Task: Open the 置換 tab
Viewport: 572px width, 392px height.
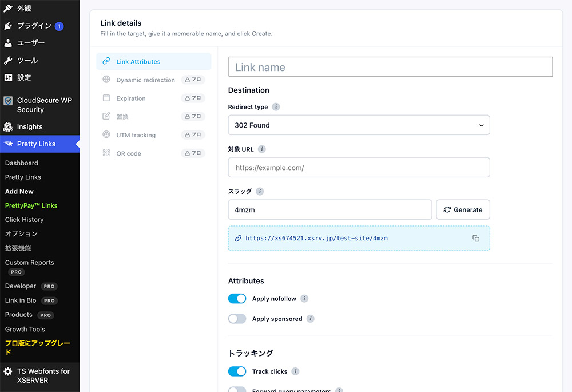Action: click(x=153, y=116)
